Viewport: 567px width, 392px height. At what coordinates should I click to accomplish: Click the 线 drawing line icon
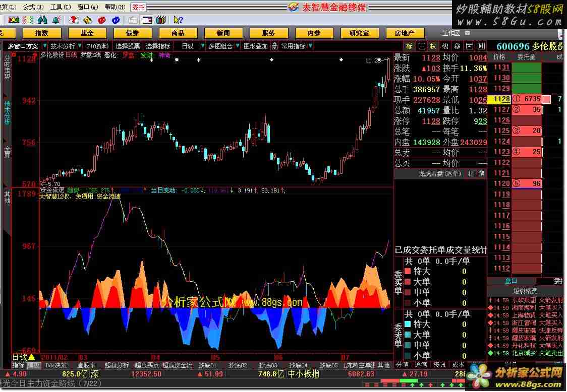[445, 46]
